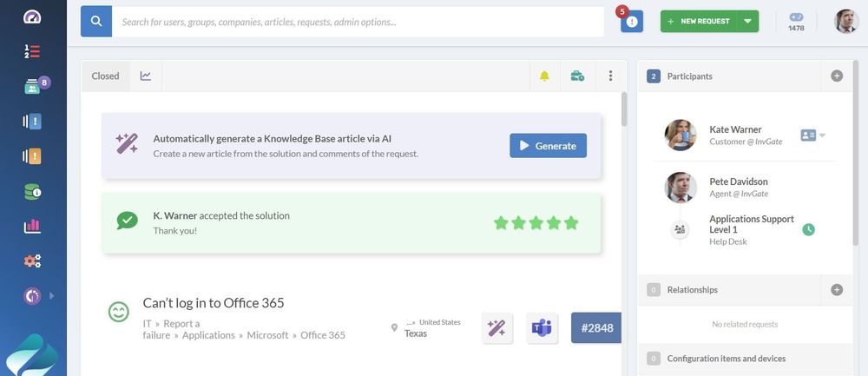
Task: Open the green database clock sidebar icon
Action: (32, 192)
